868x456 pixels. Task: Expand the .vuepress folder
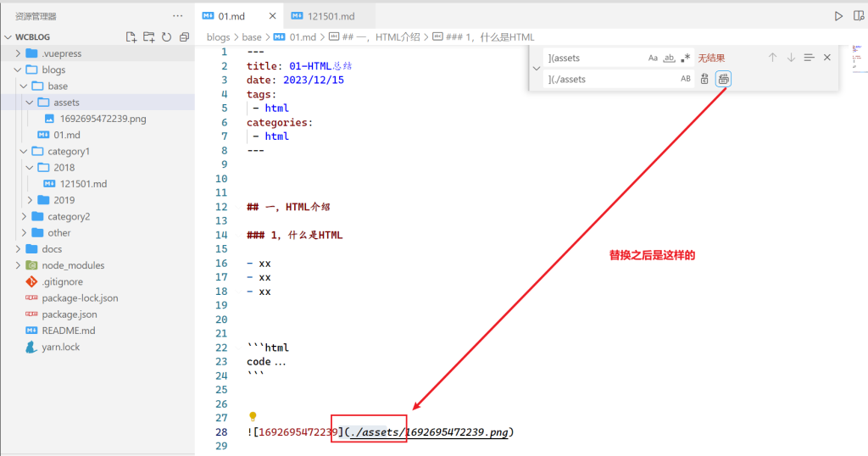pyautogui.click(x=18, y=53)
